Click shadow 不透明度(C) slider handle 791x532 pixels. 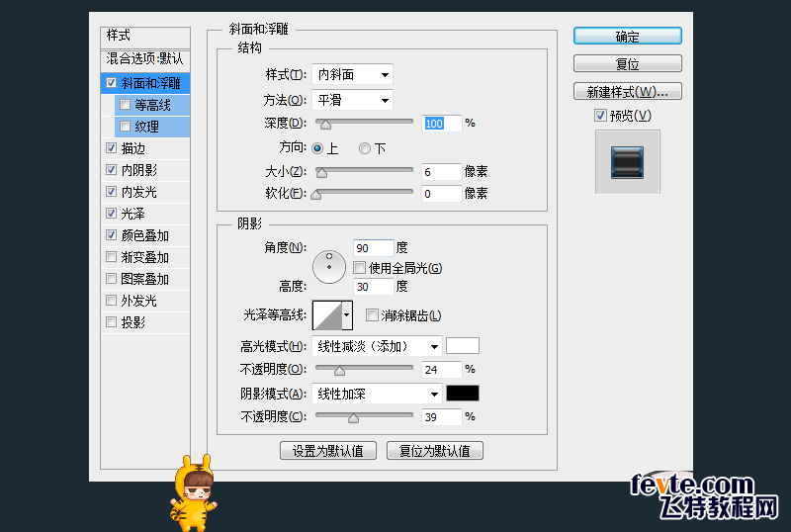(x=354, y=418)
